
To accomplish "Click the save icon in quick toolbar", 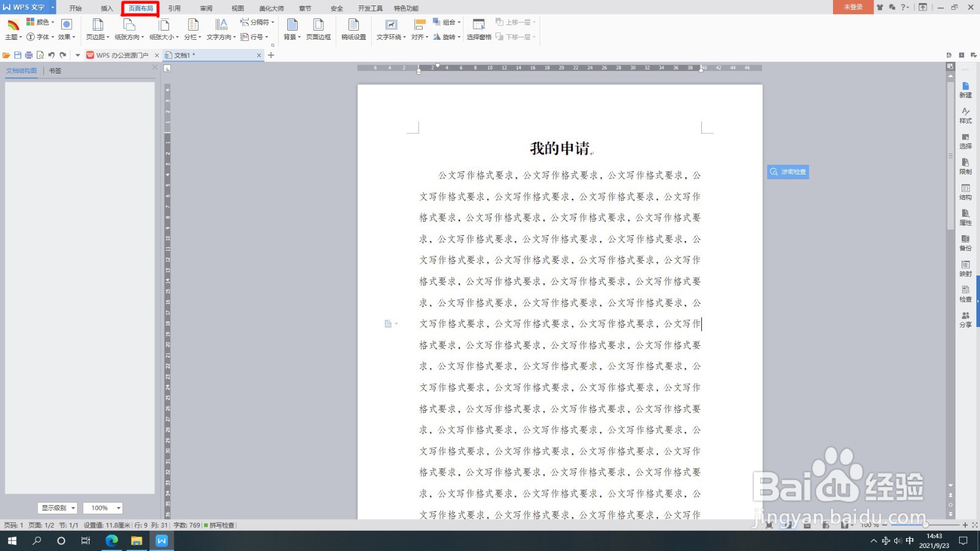I will pos(18,55).
